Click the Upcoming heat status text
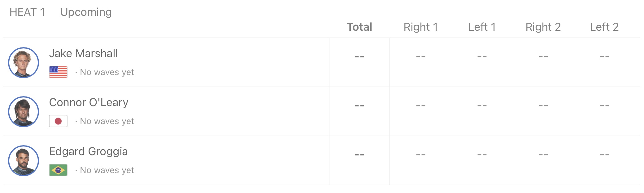This screenshot has width=644, height=193. click(86, 12)
